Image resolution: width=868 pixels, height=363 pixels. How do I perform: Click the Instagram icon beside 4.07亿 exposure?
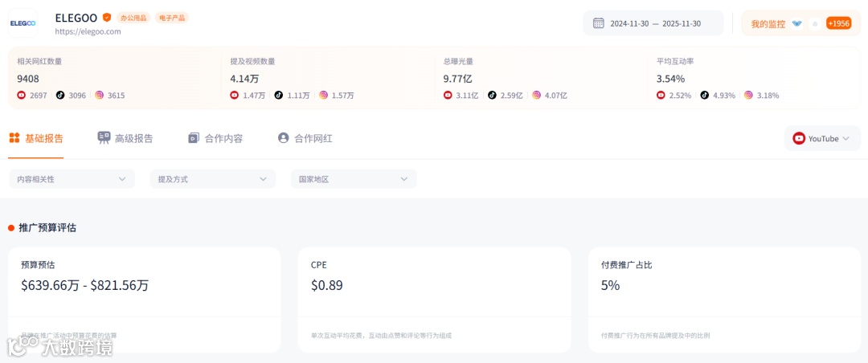[x=536, y=96]
